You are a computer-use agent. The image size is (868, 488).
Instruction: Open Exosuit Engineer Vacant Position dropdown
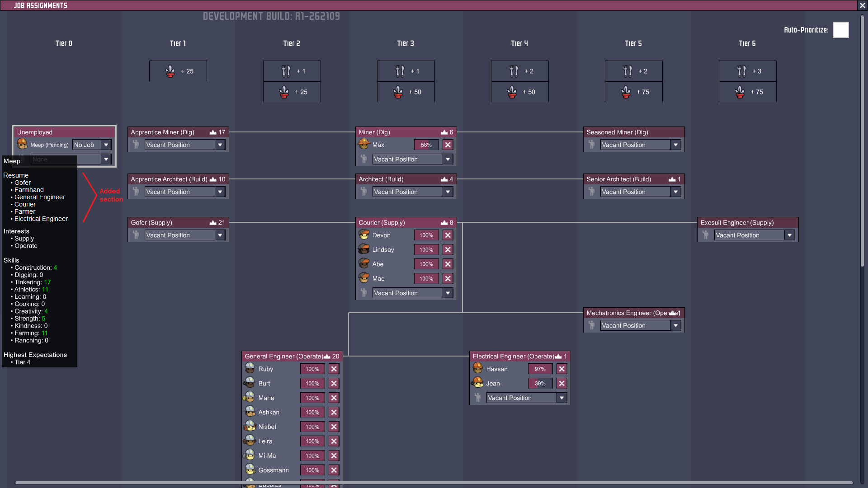point(789,235)
